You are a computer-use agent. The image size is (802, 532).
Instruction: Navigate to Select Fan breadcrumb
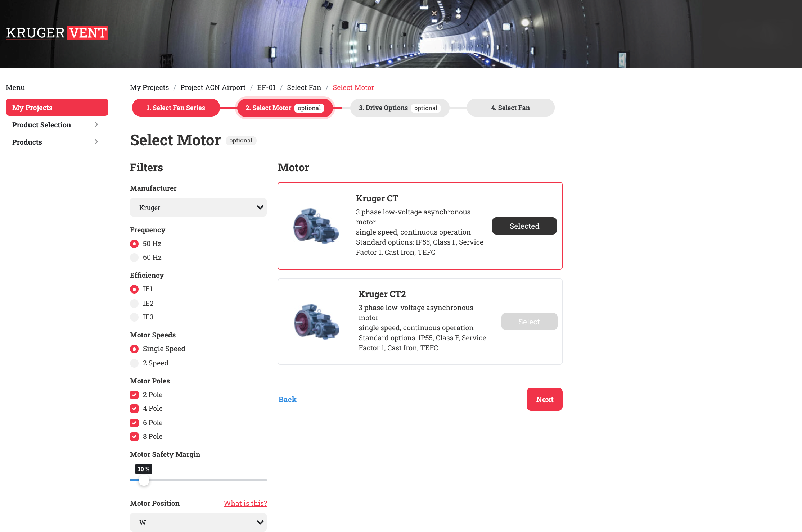point(304,87)
